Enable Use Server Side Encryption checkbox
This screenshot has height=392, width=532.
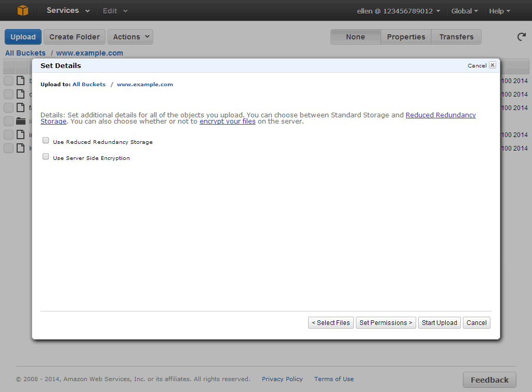pos(46,157)
